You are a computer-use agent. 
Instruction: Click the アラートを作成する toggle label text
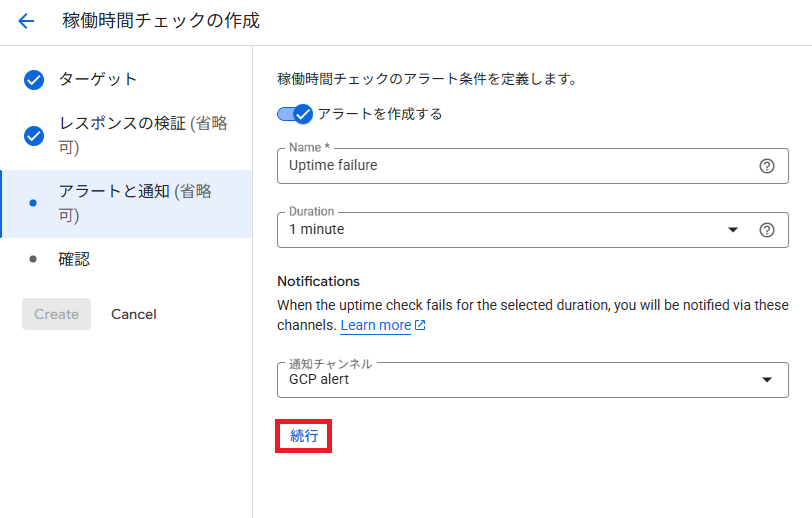[380, 114]
